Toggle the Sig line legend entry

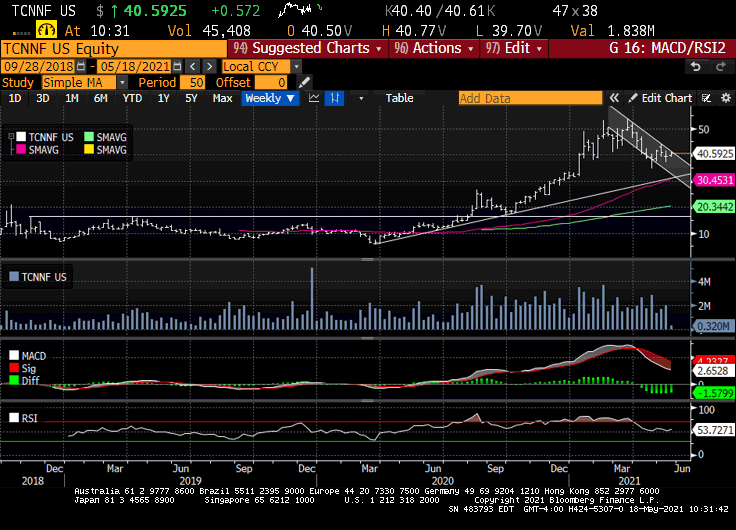23,368
